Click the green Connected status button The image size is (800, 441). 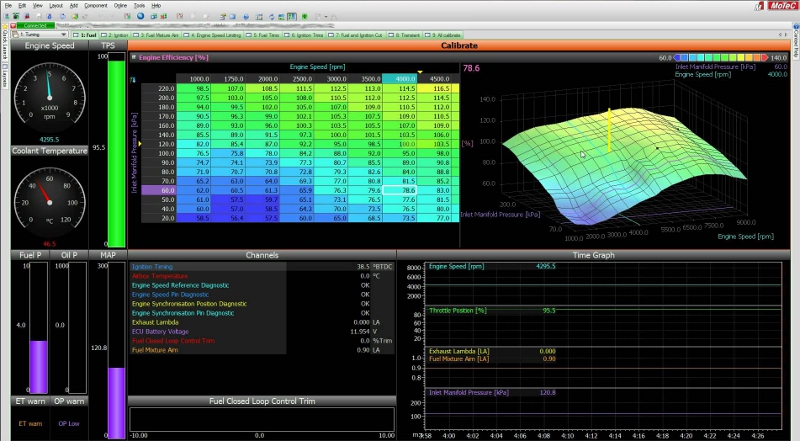36,25
